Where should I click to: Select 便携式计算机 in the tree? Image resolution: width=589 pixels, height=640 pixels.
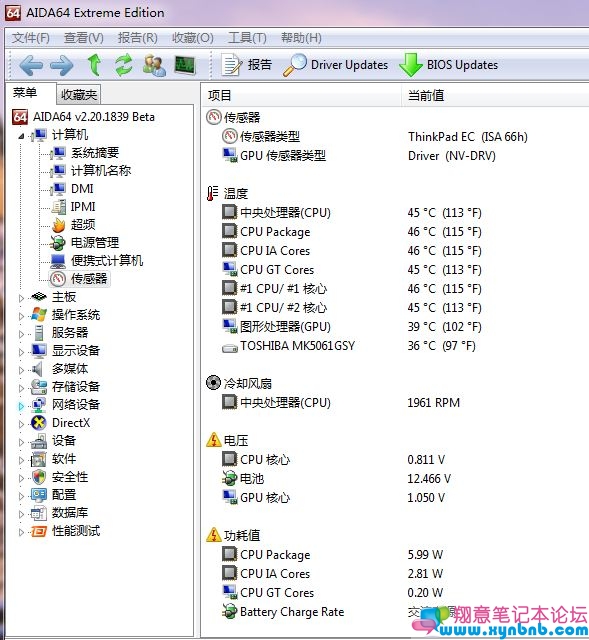[107, 260]
